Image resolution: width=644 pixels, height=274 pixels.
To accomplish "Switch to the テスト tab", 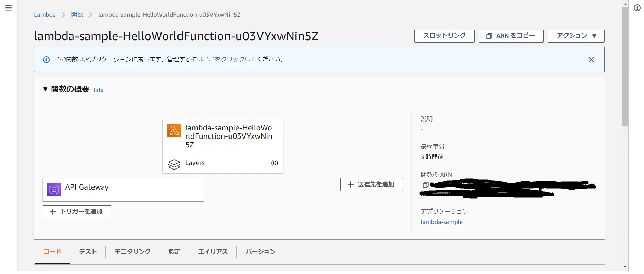I will [88, 252].
